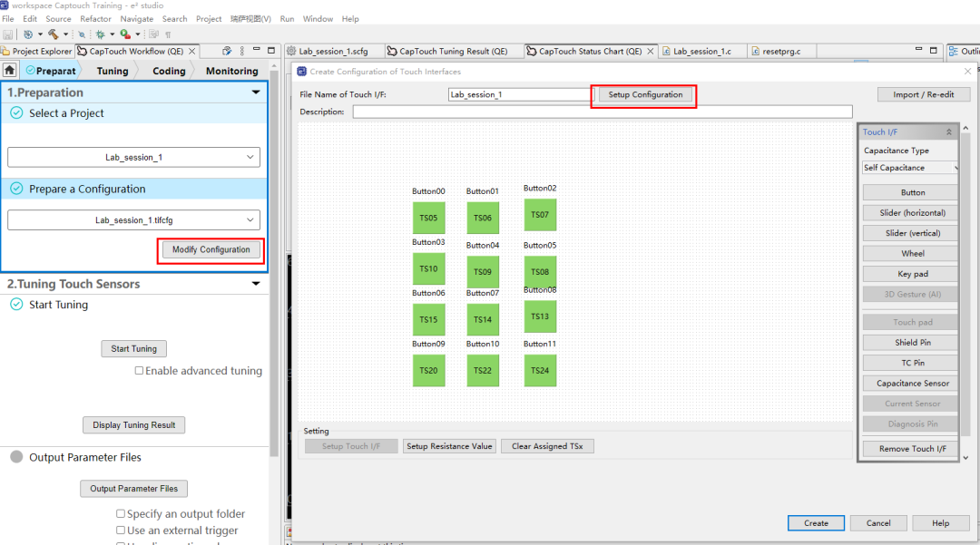Open the Capacitance Type dropdown

(x=910, y=168)
